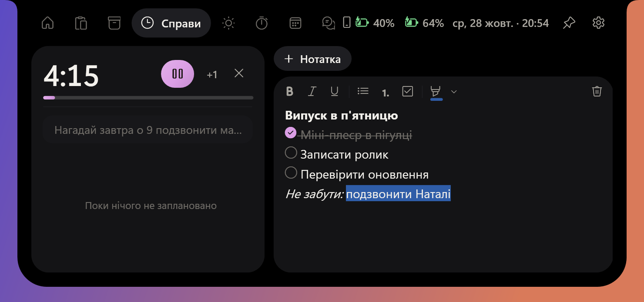Image resolution: width=644 pixels, height=302 pixels.
Task: Click highlighted подзвонити Наталі text
Action: tap(398, 194)
